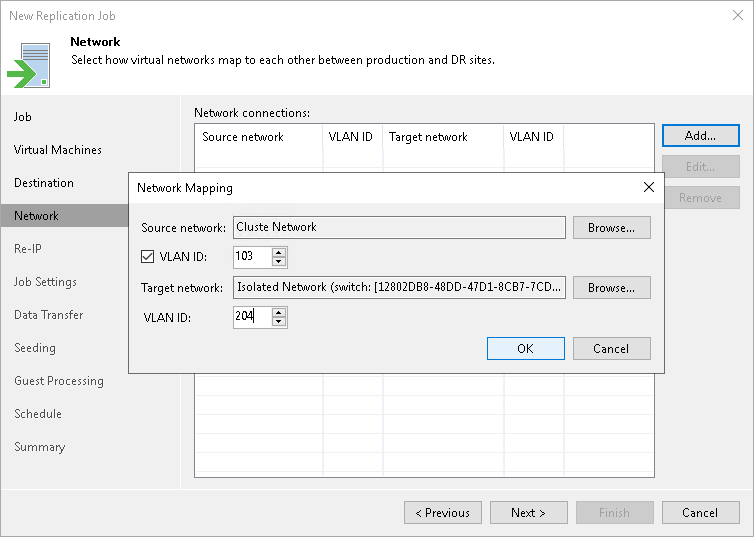
Task: Increase source VLAN ID 103 with up arrow
Action: click(279, 252)
